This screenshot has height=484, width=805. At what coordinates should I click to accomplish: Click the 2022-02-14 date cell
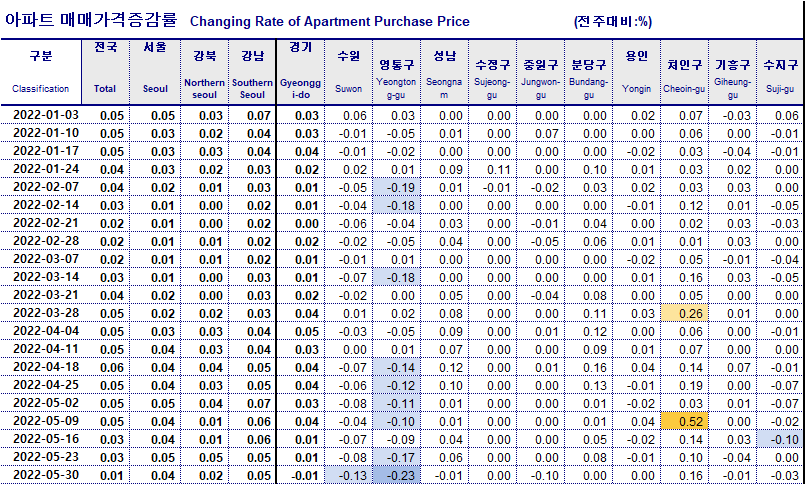click(x=41, y=205)
